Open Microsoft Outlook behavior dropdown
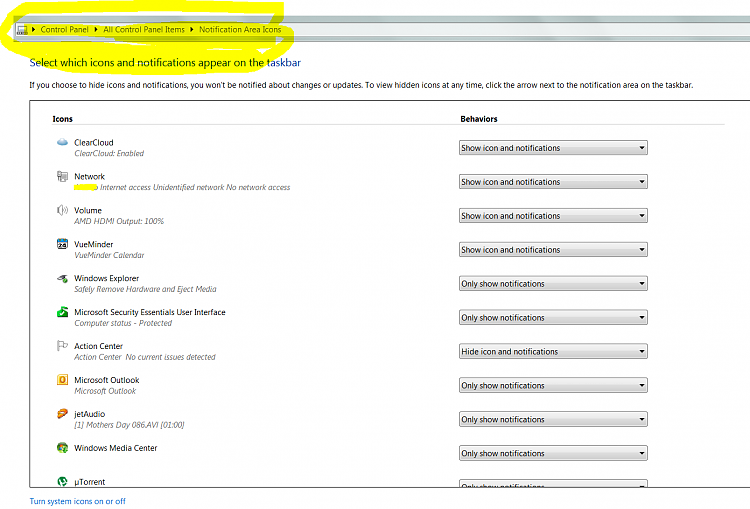Image resolution: width=750 pixels, height=509 pixels. click(553, 386)
